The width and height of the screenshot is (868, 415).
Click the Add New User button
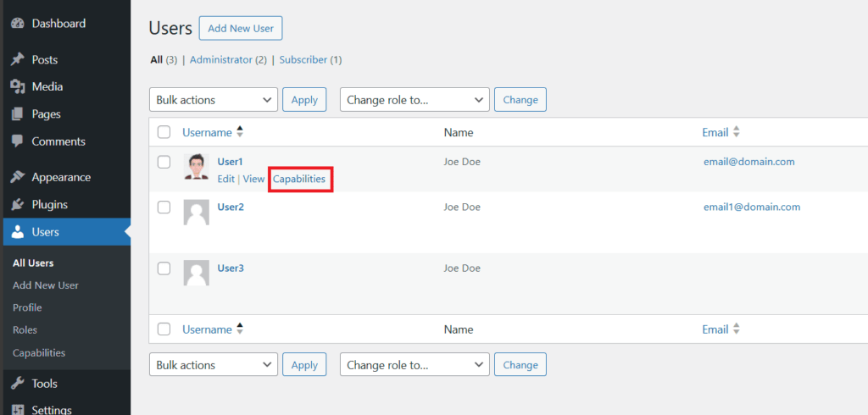pos(241,28)
